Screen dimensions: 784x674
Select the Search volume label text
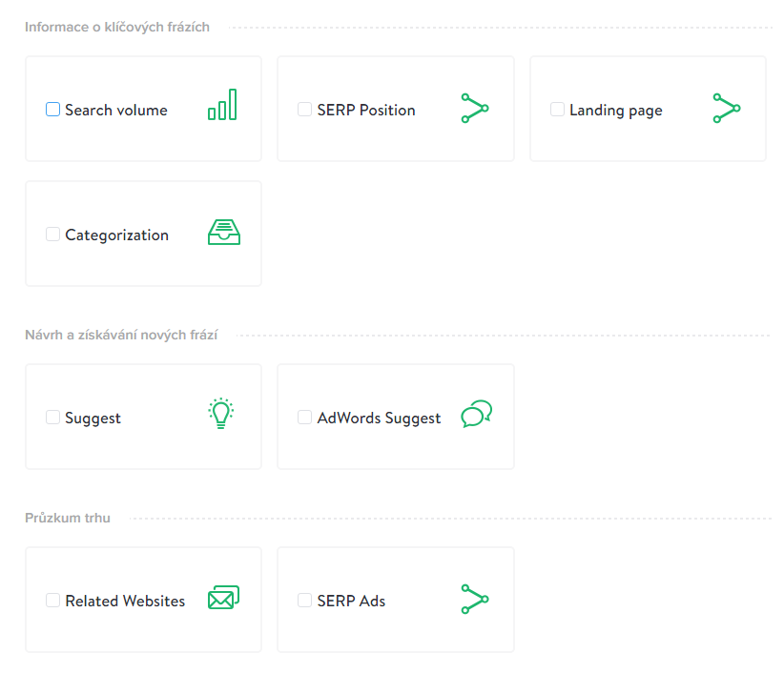[x=116, y=110]
